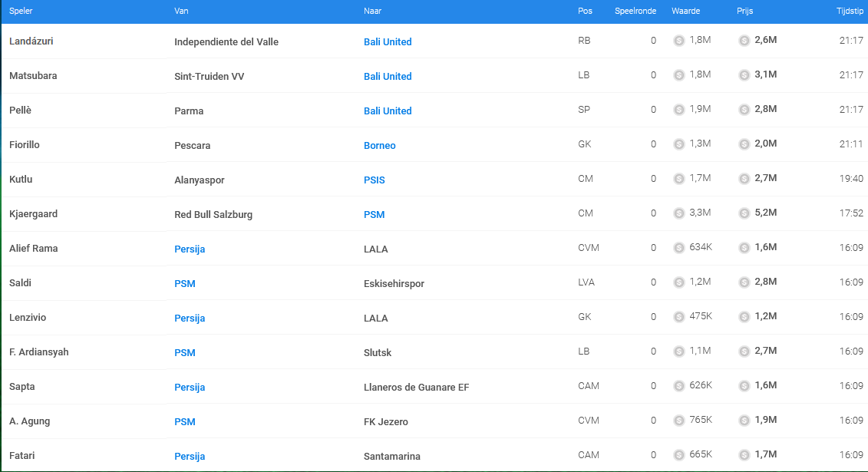Viewport: 868px width, 472px height.
Task: Click the coin icon beside Pellè's 2,8M price
Action: pos(744,110)
